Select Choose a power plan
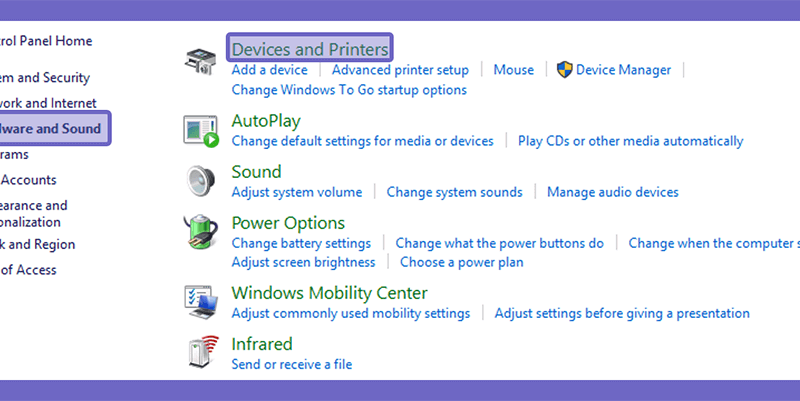The width and height of the screenshot is (800, 401). (461, 262)
